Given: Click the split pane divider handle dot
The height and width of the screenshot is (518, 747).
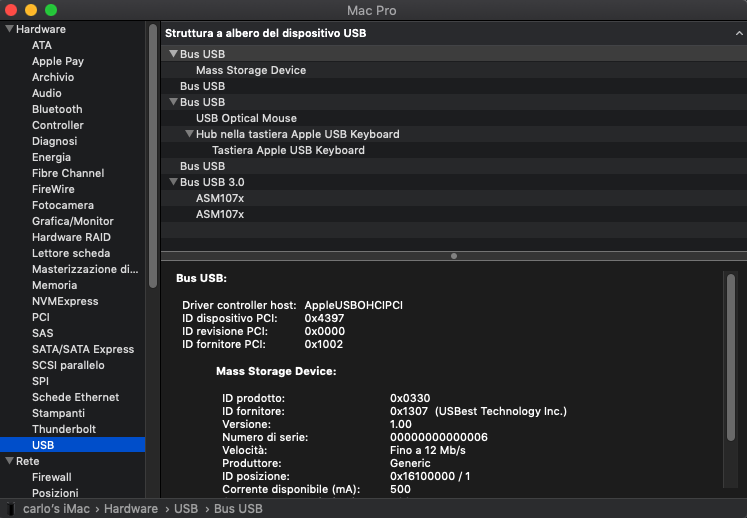Looking at the screenshot, I should click(454, 256).
